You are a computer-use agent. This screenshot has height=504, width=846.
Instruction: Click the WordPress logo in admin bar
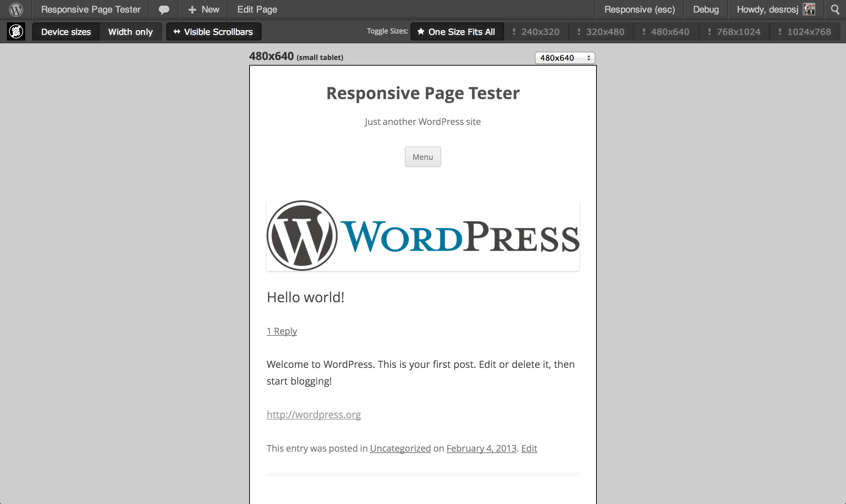[16, 9]
